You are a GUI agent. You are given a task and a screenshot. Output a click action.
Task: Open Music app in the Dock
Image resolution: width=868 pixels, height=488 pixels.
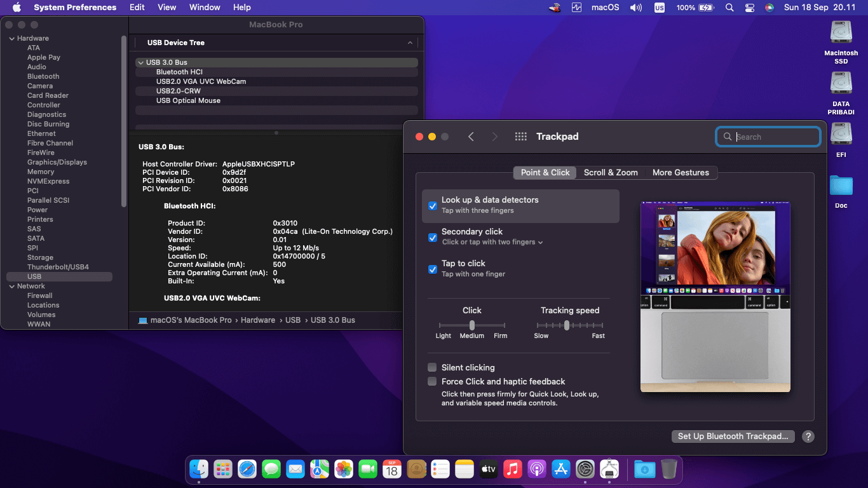click(x=513, y=470)
